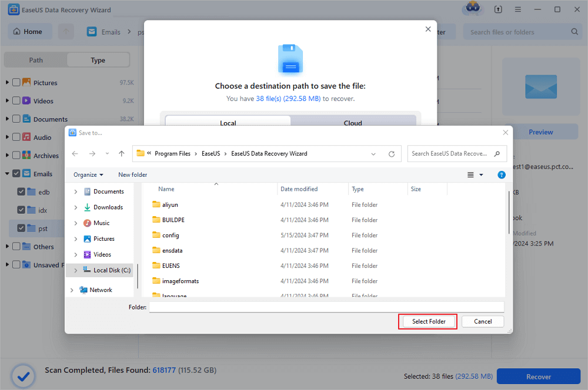Switch to the Cloud tab
The width and height of the screenshot is (588, 390).
353,123
